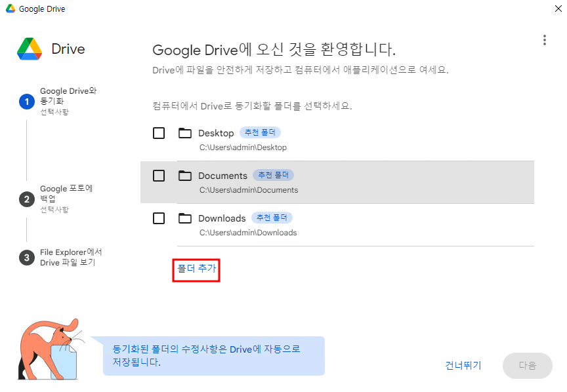This screenshot has height=392, width=567.
Task: Click the 다음 next button
Action: pos(527,366)
